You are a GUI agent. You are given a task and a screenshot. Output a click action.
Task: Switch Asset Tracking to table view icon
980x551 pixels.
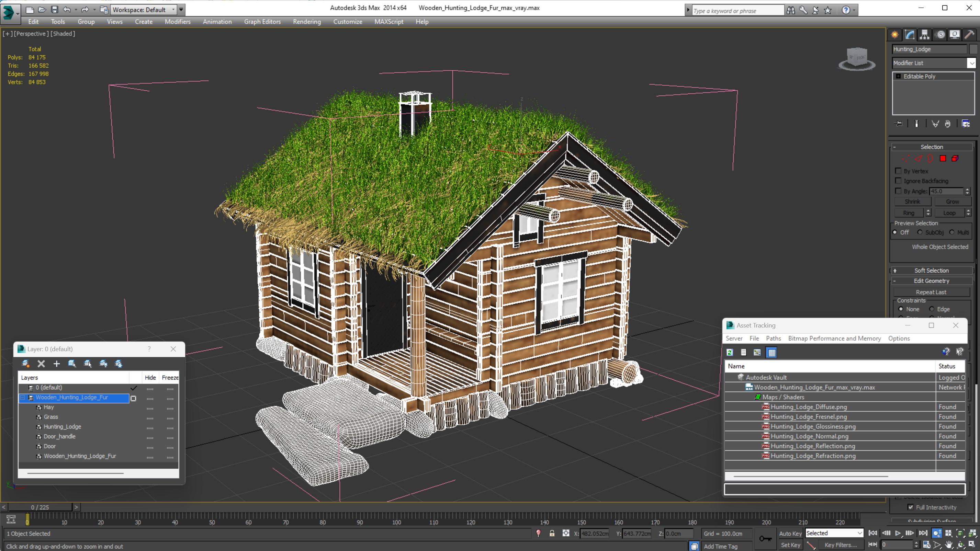[772, 353]
